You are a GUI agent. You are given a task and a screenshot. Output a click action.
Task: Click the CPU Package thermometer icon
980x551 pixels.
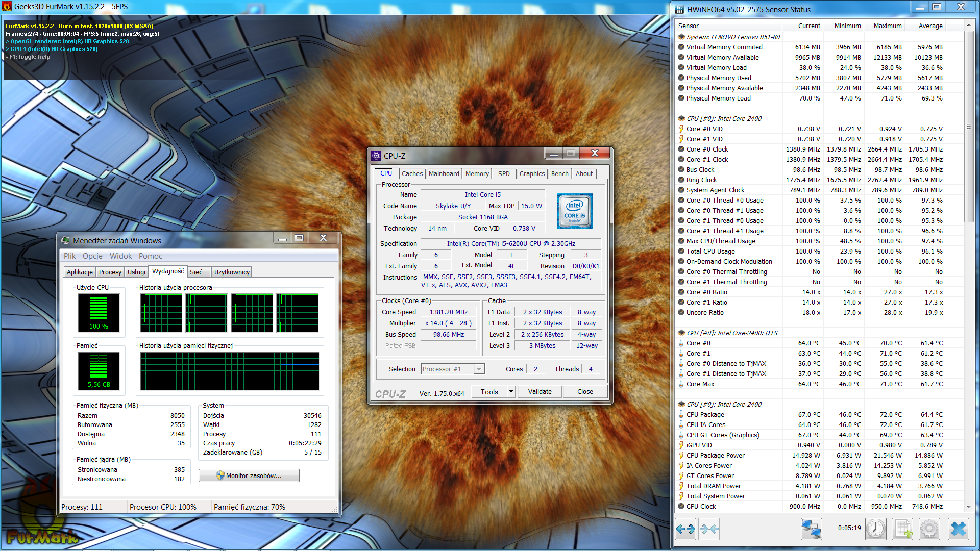tap(681, 414)
